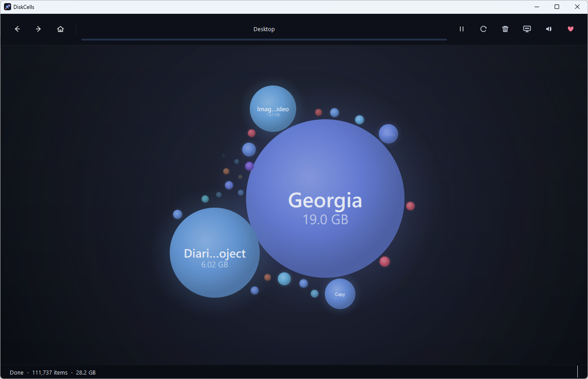Go back with the left arrow
Viewport: 588px width, 379px height.
pos(17,29)
